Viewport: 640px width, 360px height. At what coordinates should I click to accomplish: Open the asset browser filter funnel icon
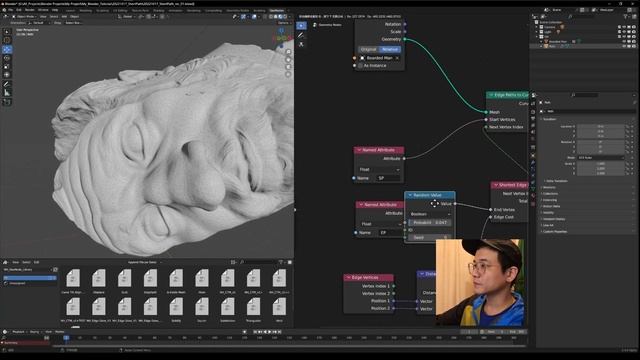click(x=281, y=262)
